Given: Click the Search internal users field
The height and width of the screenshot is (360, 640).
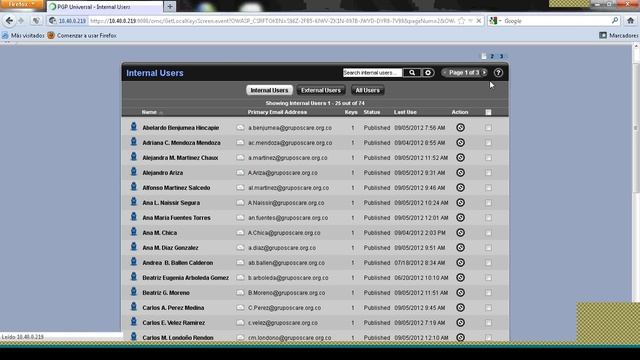Looking at the screenshot, I should (372, 73).
